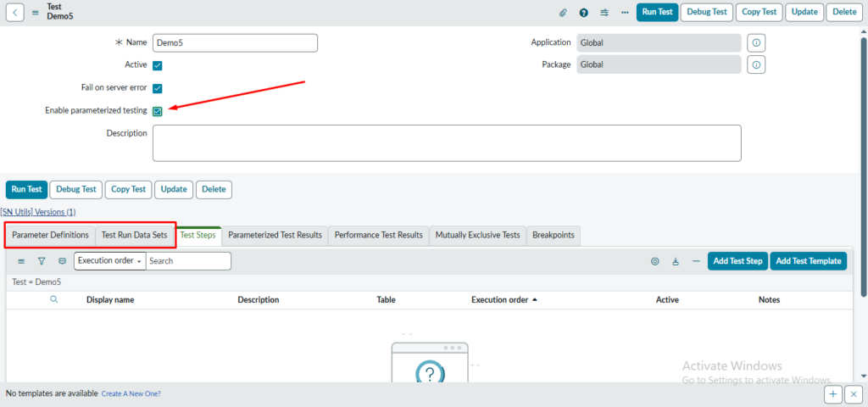Click into the Description text area
Image resolution: width=868 pixels, height=407 pixels.
[447, 142]
